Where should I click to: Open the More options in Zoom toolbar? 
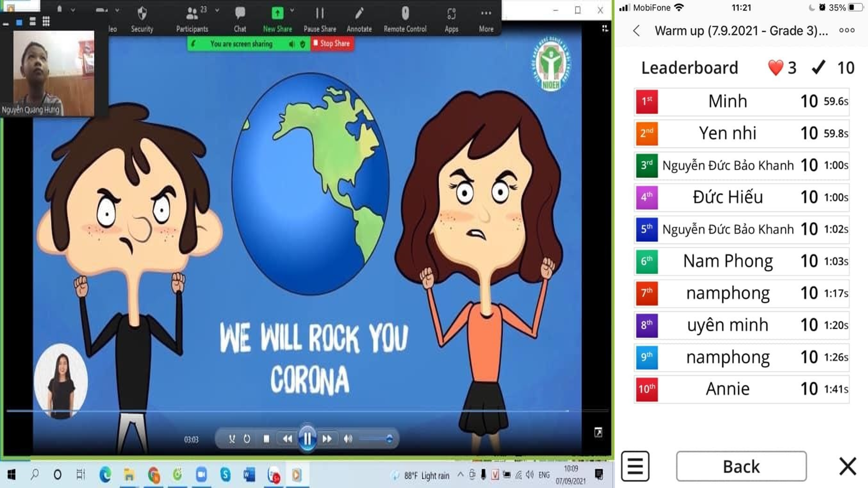486,19
